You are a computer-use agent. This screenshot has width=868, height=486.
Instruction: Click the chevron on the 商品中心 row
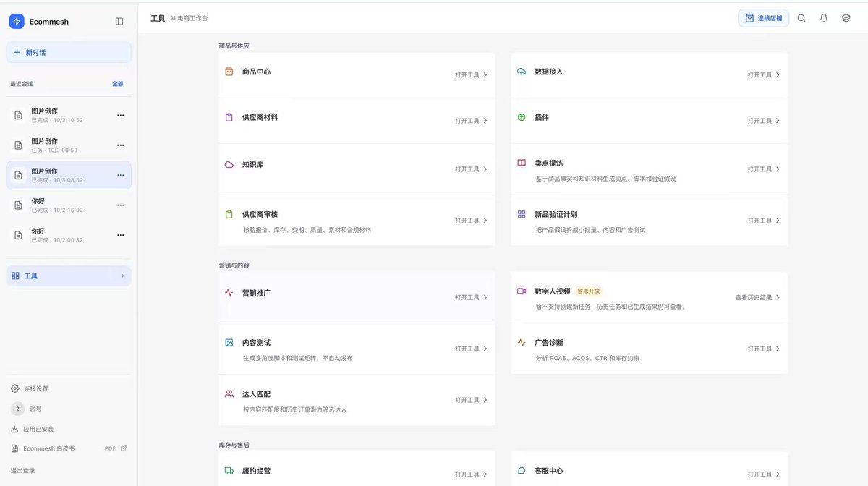tap(485, 74)
